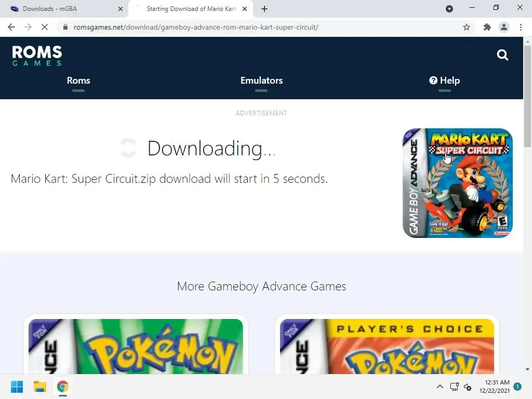
Task: Click the address bar URL
Action: pos(196,27)
